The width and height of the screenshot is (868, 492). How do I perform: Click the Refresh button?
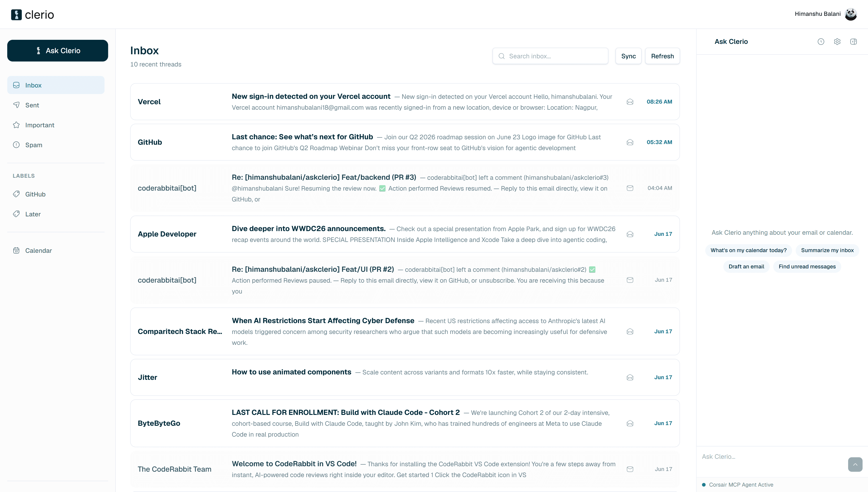(662, 56)
